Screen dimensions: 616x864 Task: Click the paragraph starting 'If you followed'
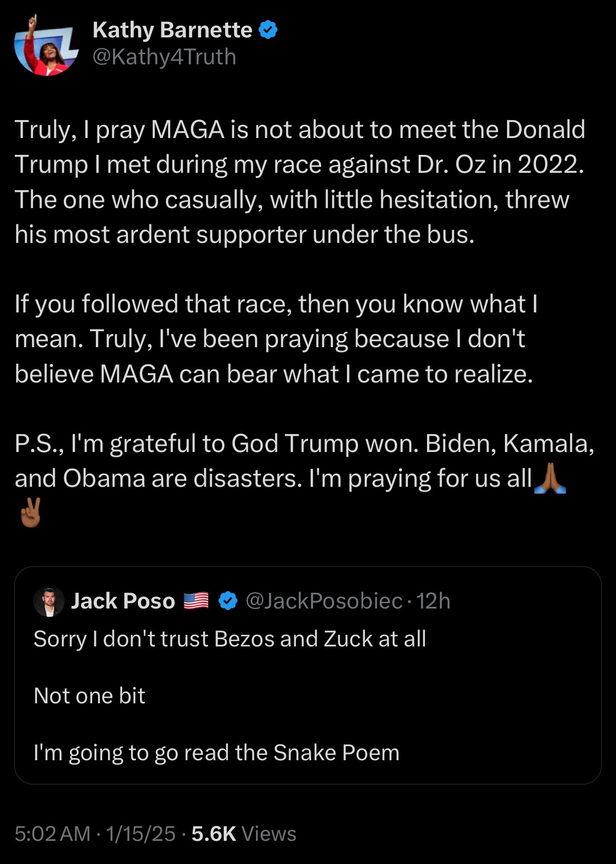pos(276,339)
